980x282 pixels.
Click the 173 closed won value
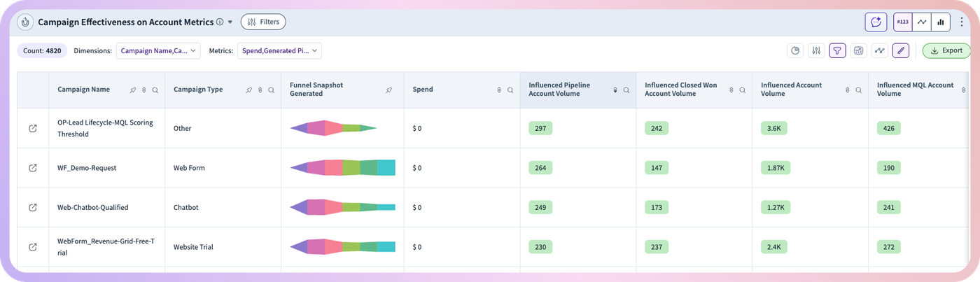[657, 208]
